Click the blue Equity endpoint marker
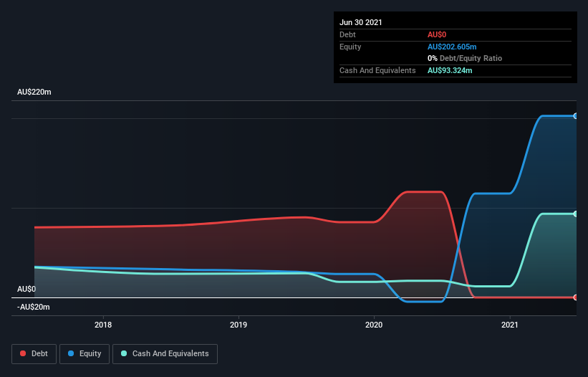This screenshot has height=377, width=588. (576, 116)
